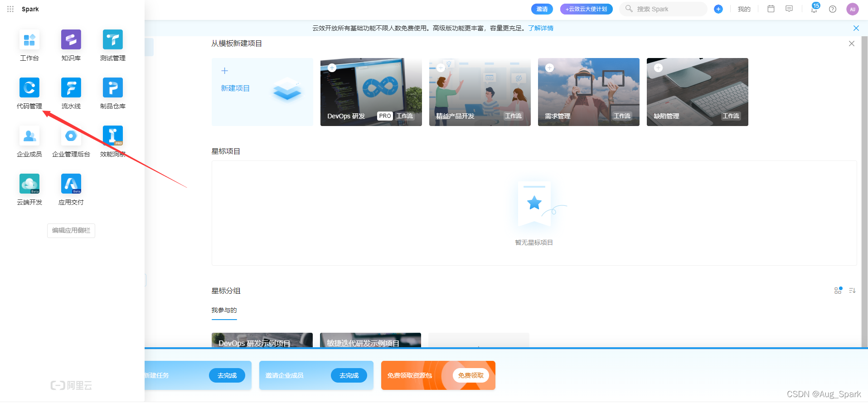This screenshot has width=868, height=403.
Task: Click the 星标分组 heading
Action: click(x=226, y=291)
